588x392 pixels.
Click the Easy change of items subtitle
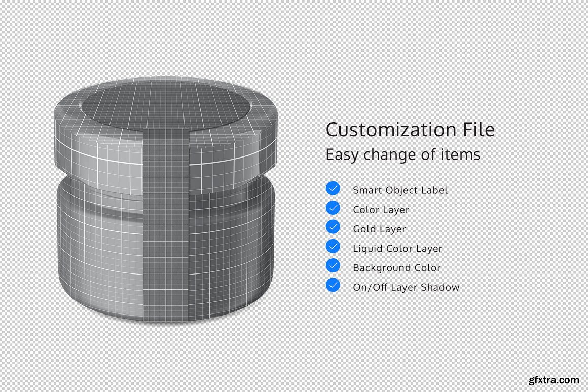coord(402,154)
